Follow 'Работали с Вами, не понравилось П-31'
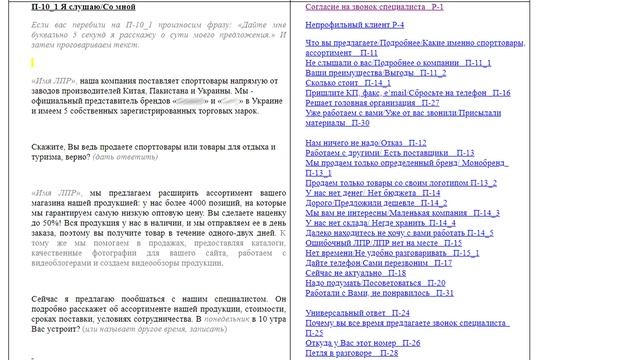 [379, 293]
